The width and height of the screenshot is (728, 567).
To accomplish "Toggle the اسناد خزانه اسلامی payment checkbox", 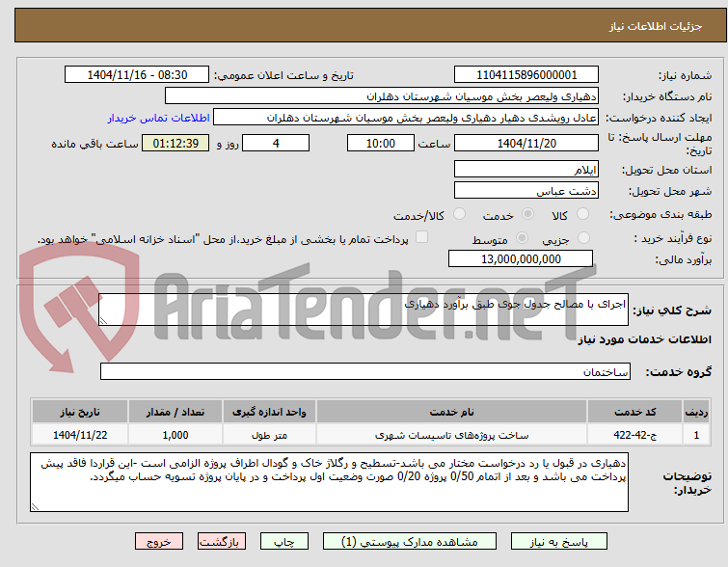I will [421, 237].
